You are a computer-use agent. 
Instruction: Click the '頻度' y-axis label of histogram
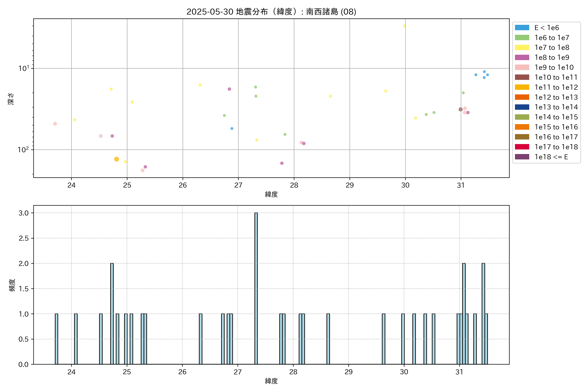point(12,285)
